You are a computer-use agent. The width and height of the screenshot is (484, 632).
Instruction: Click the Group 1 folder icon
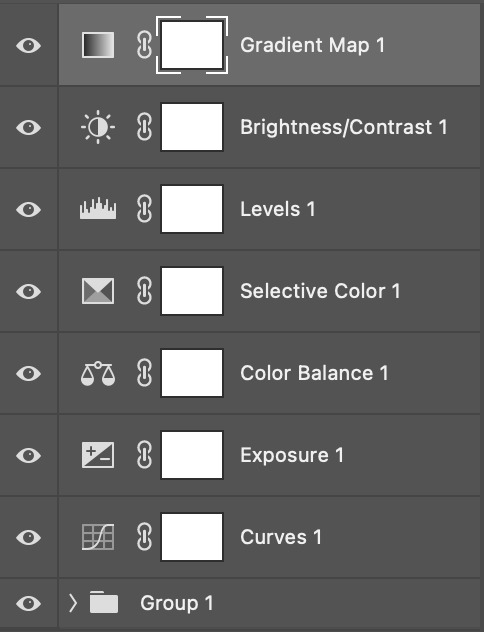104,602
